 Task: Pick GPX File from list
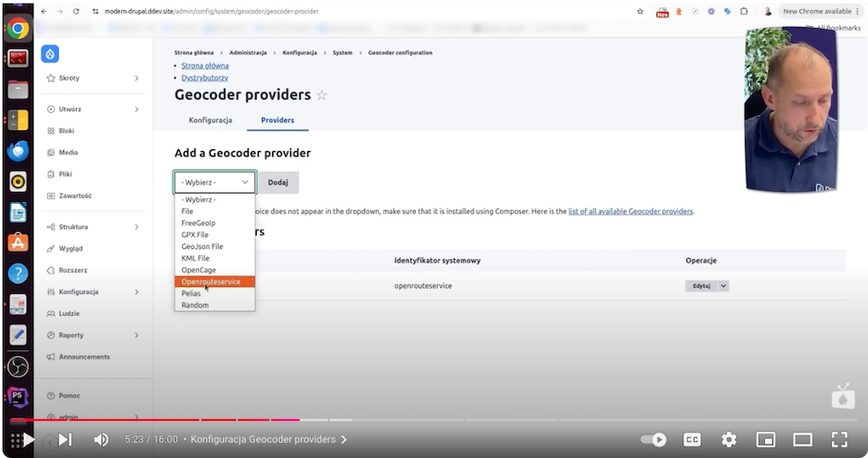[x=215, y=234]
